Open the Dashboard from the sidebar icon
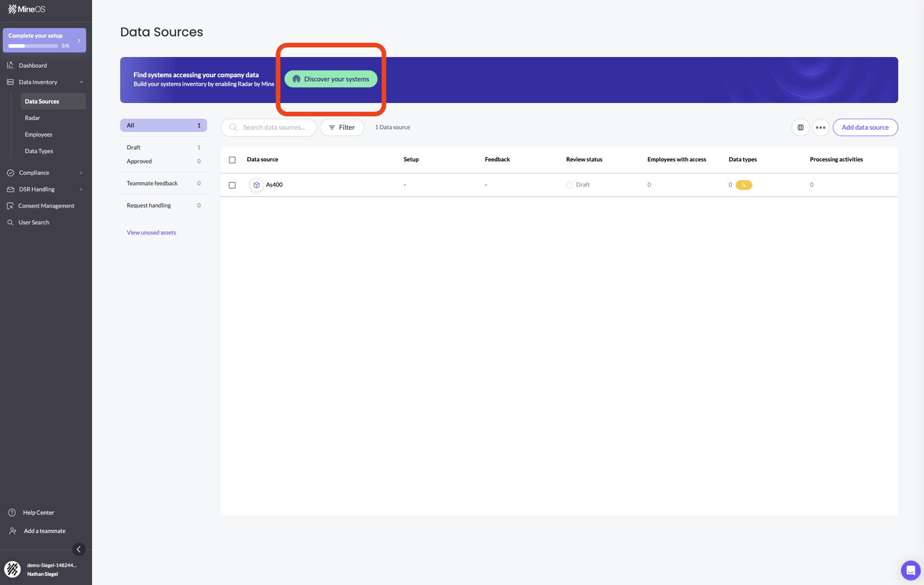The width and height of the screenshot is (924, 585). 10,65
